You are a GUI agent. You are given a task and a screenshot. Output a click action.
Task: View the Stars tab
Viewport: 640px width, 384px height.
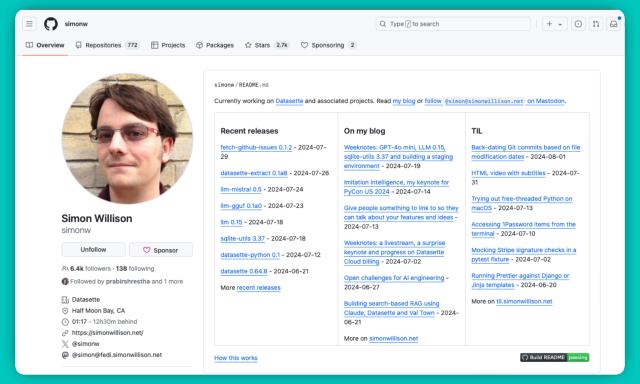267,45
